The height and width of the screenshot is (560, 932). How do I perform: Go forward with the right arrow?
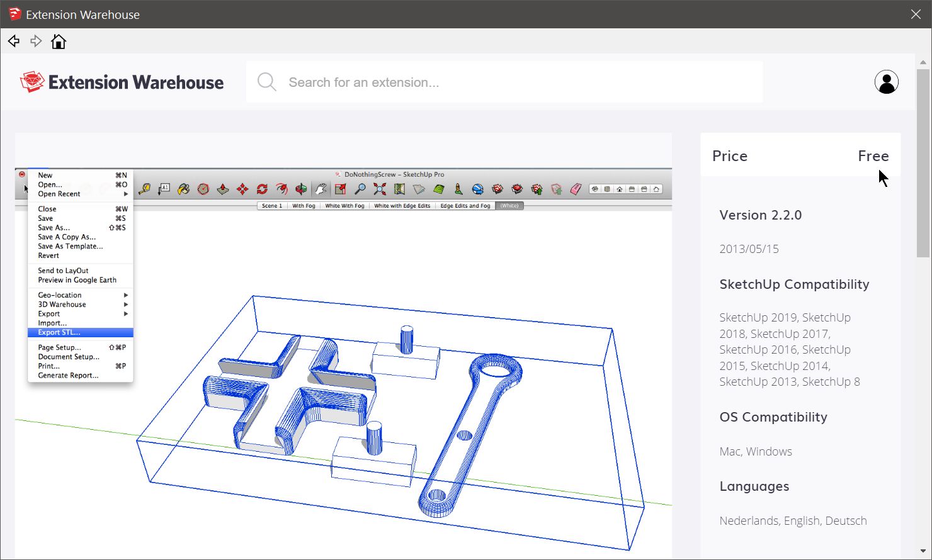(x=36, y=42)
